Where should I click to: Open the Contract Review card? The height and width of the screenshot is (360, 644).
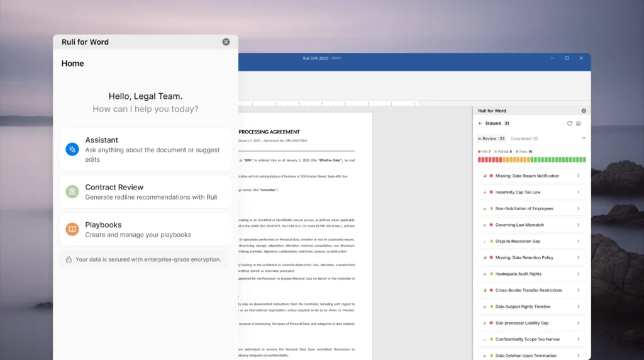point(145,192)
